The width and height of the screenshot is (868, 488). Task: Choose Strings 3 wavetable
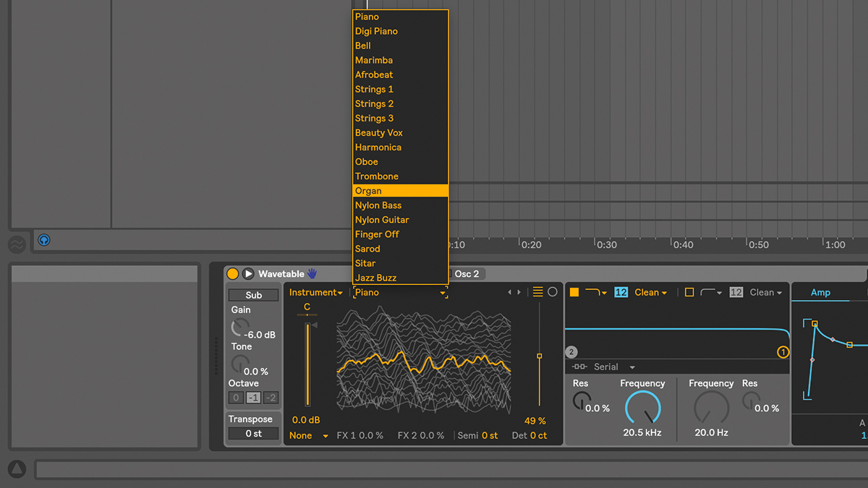tap(401, 118)
